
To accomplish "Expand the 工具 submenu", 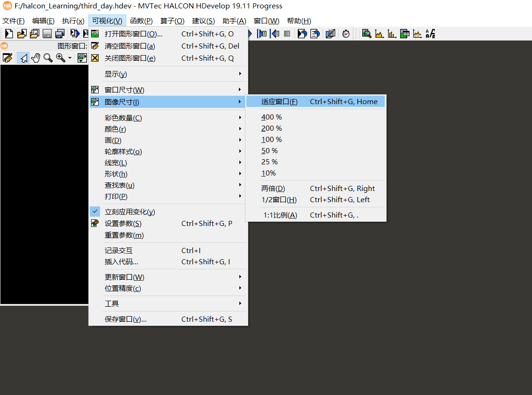I will tap(168, 303).
